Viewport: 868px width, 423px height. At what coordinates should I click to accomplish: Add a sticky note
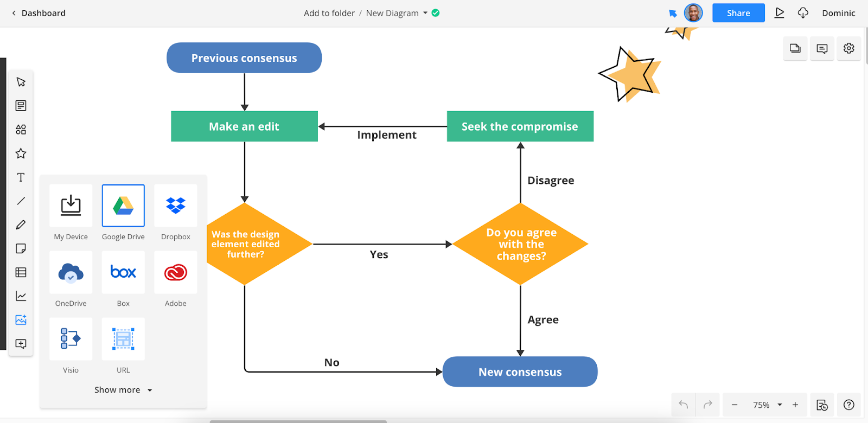pyautogui.click(x=21, y=248)
